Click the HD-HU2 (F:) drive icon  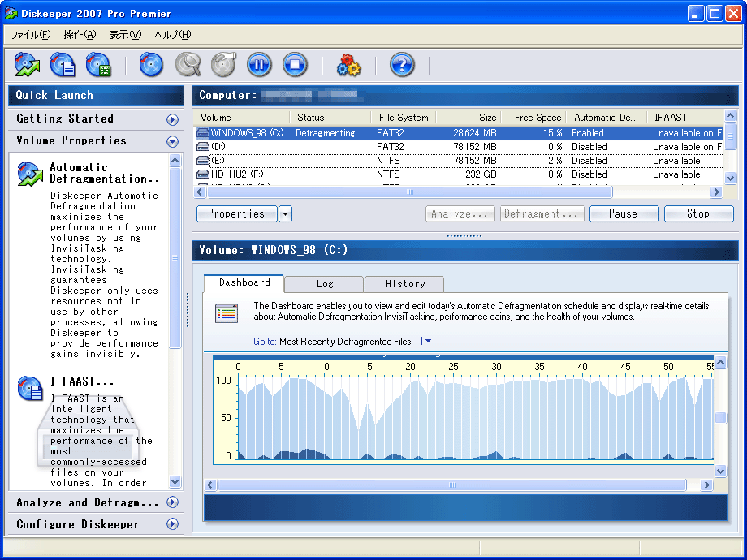click(203, 174)
